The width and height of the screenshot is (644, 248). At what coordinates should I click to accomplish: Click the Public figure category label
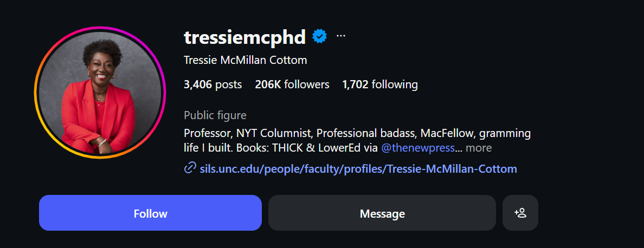(x=215, y=115)
